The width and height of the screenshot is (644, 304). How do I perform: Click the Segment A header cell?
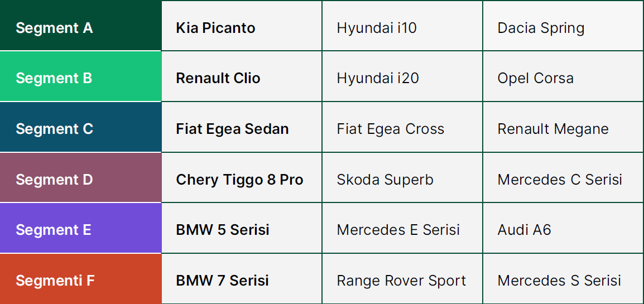point(54,28)
